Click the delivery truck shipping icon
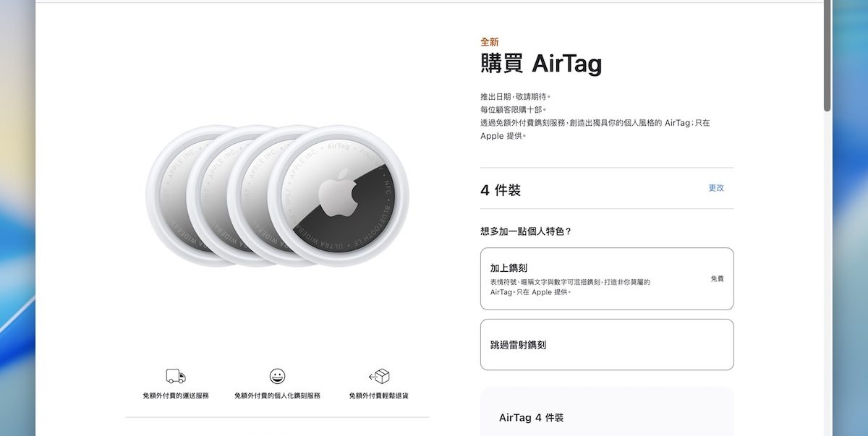 176,376
